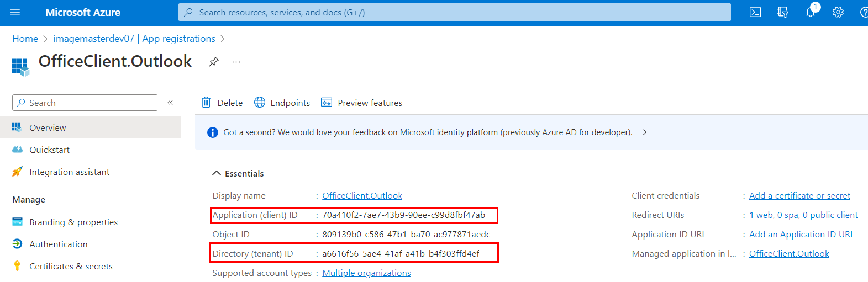Screen dimensions: 868x282
Task: Collapse the sidebar with the double chevron
Action: pyautogui.click(x=171, y=103)
